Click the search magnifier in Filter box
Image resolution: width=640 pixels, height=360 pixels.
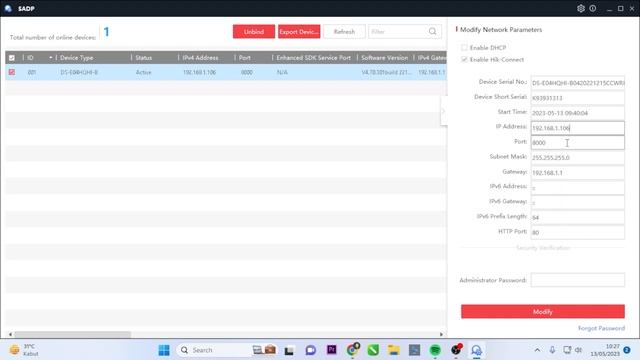click(432, 31)
